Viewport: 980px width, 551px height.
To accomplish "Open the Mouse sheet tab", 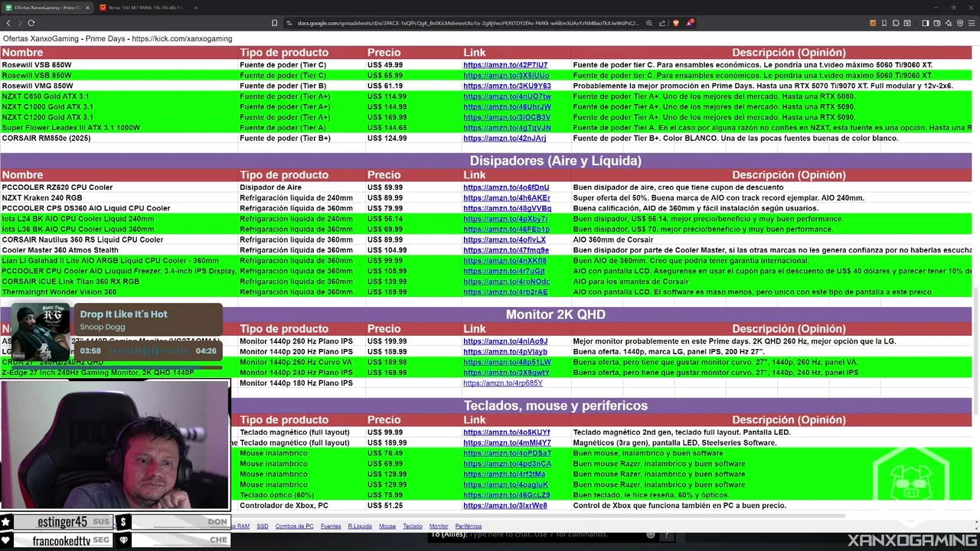I will coord(387,527).
